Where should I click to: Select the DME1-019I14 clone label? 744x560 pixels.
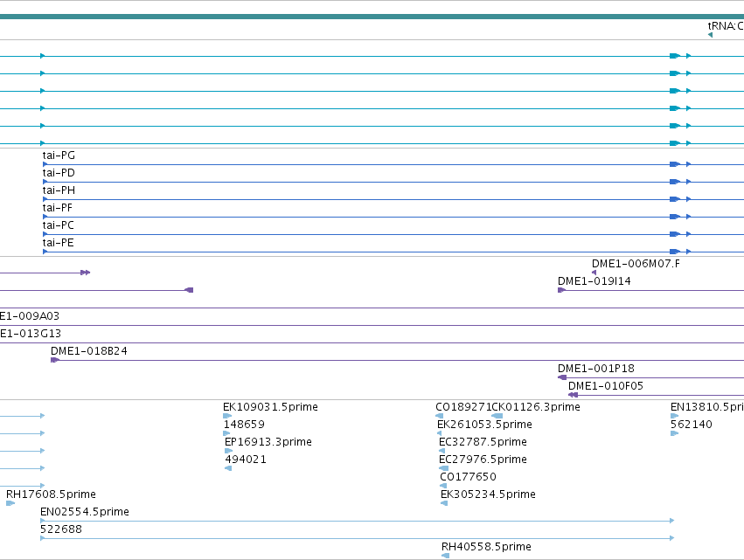tap(594, 281)
